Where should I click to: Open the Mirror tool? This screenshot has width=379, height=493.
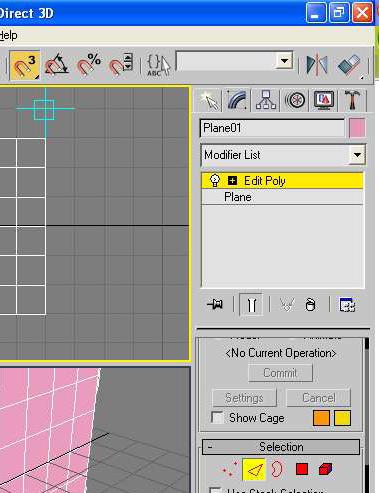coord(317,65)
